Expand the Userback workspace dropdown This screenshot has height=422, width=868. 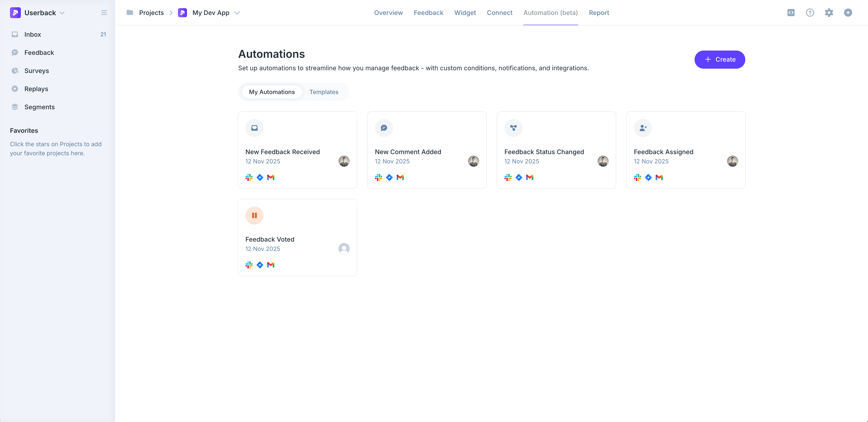(x=62, y=13)
